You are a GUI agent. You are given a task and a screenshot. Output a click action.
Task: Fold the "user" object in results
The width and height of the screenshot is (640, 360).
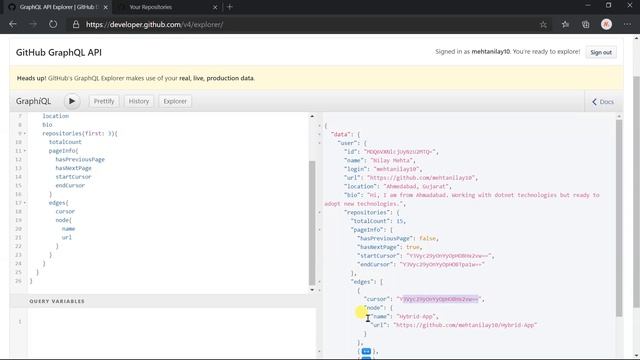(x=320, y=143)
